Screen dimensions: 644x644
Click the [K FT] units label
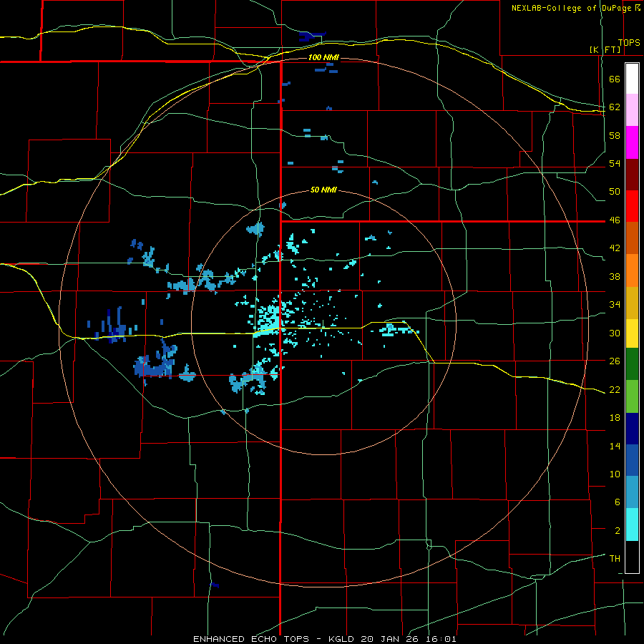click(x=605, y=49)
